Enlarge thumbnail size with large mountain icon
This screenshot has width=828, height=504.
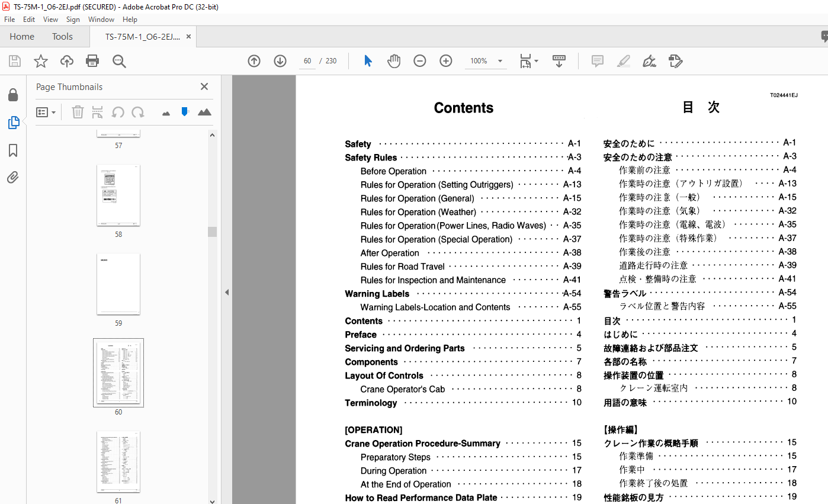[204, 112]
